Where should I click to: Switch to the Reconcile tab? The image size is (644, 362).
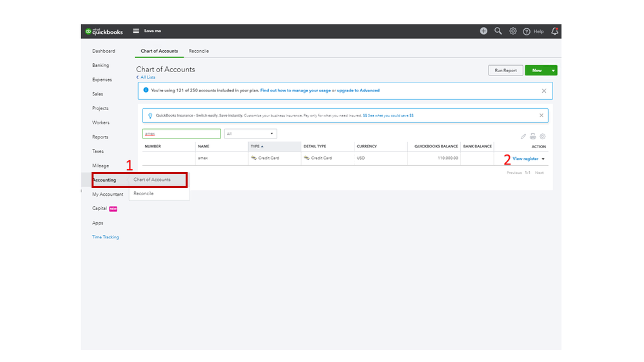[x=199, y=51]
